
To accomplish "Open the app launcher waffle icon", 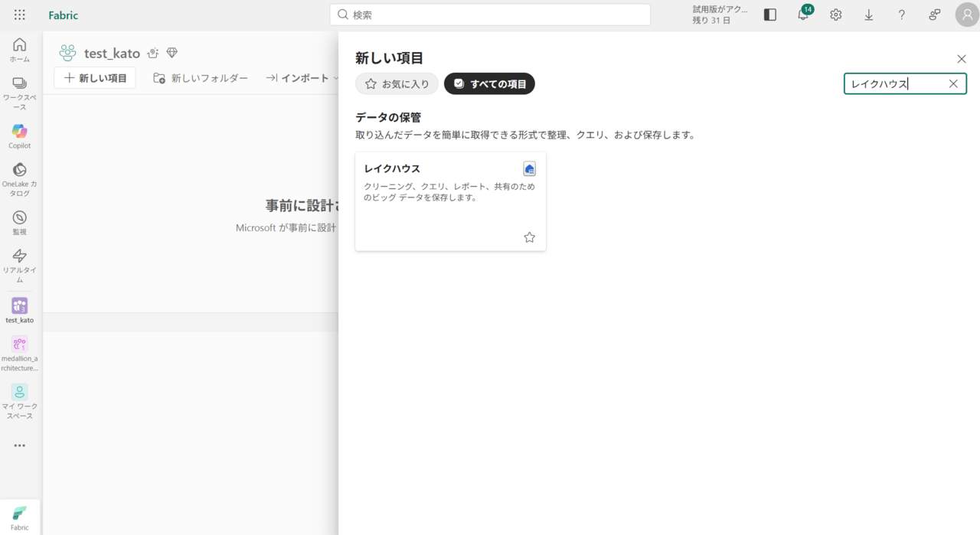I will [20, 15].
